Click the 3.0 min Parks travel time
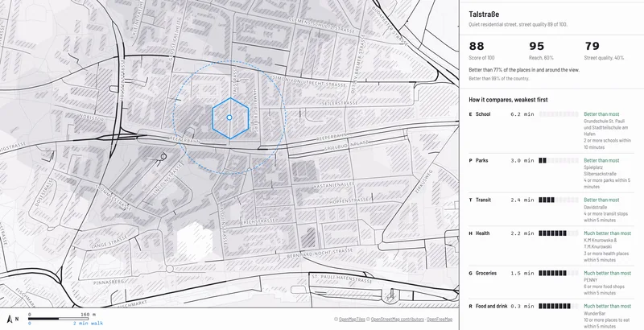This screenshot has height=330, width=644. coord(522,160)
